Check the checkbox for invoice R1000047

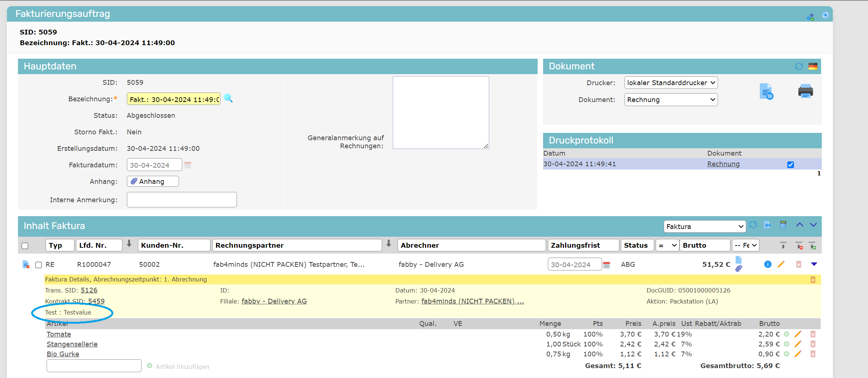click(x=39, y=265)
